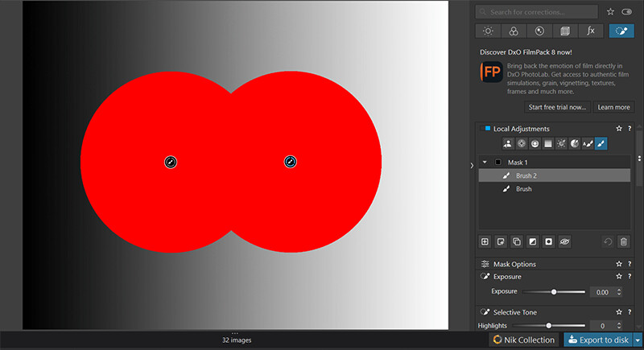644x350 pixels.
Task: Click the Search for corrections field
Action: click(x=536, y=12)
